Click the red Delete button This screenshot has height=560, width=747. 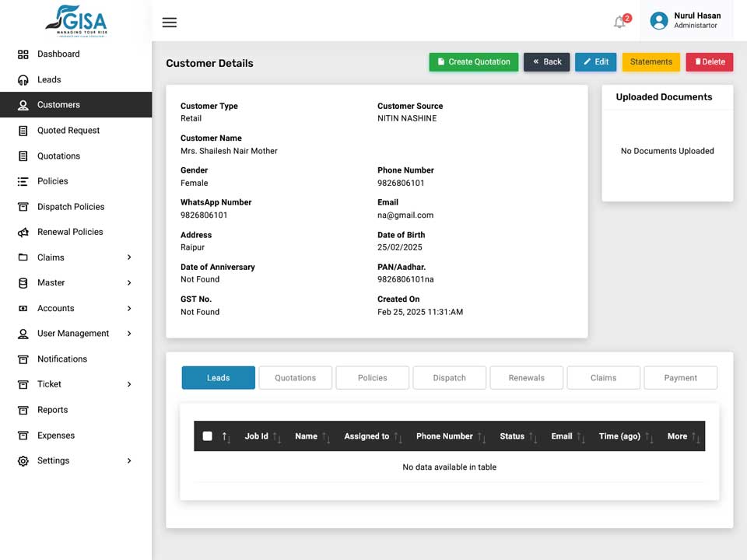click(x=710, y=62)
